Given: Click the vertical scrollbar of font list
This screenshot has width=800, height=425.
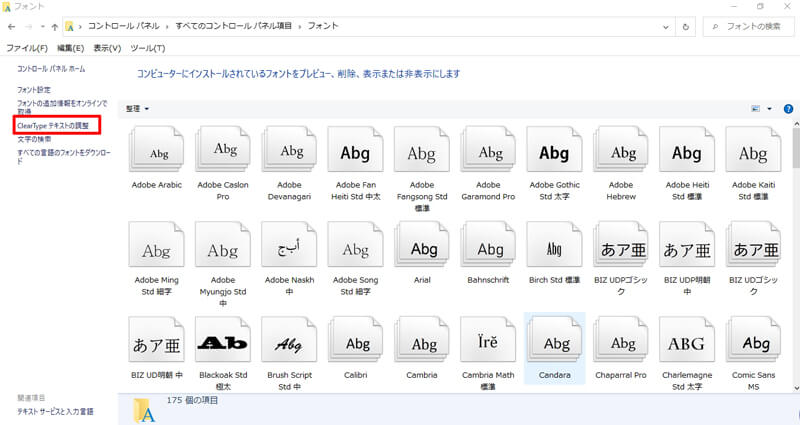Looking at the screenshot, I should pos(796,148).
